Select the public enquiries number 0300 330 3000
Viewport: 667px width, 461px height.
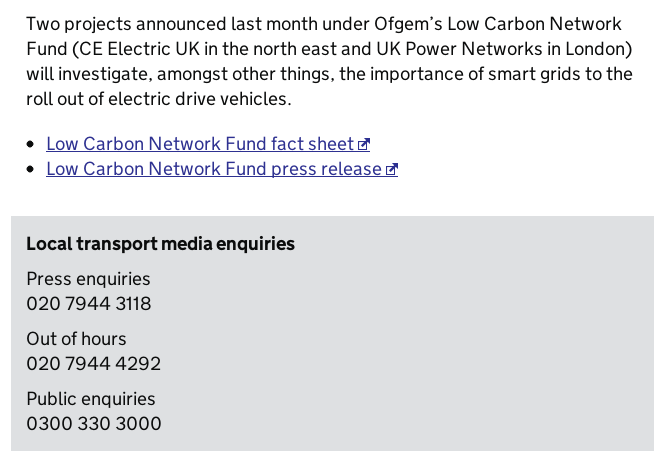[x=94, y=424]
